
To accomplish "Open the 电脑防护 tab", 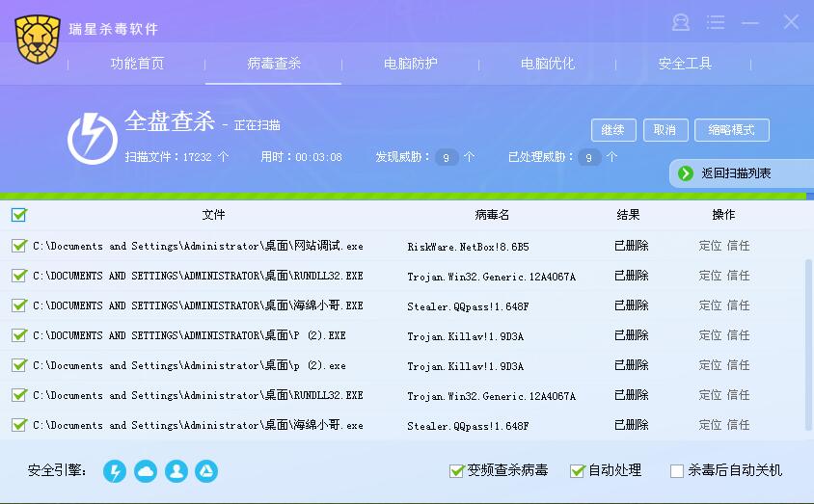I will [411, 64].
